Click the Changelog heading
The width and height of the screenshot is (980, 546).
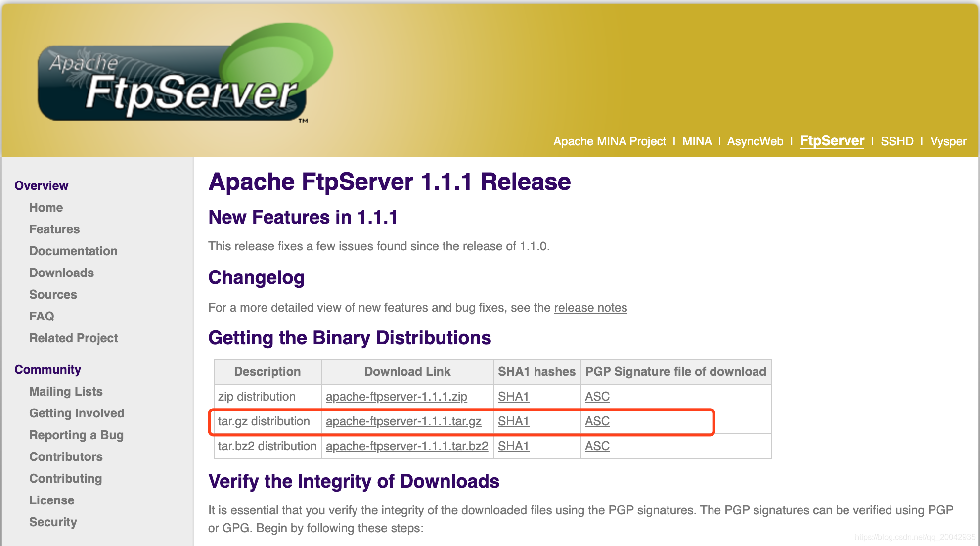256,278
